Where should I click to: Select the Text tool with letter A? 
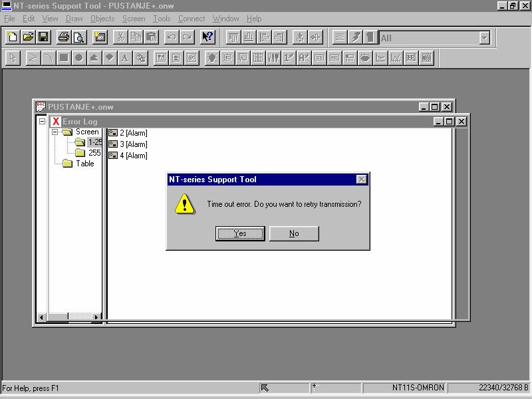tap(125, 58)
